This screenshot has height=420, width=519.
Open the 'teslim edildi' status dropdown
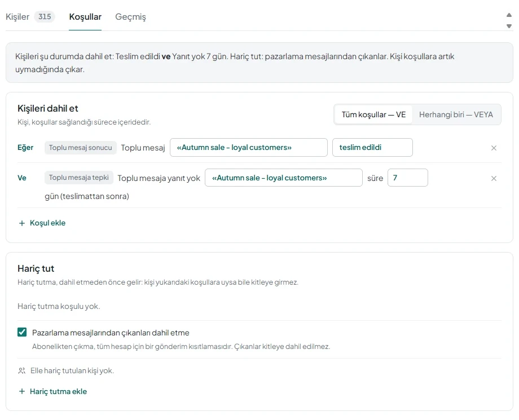tap(372, 148)
